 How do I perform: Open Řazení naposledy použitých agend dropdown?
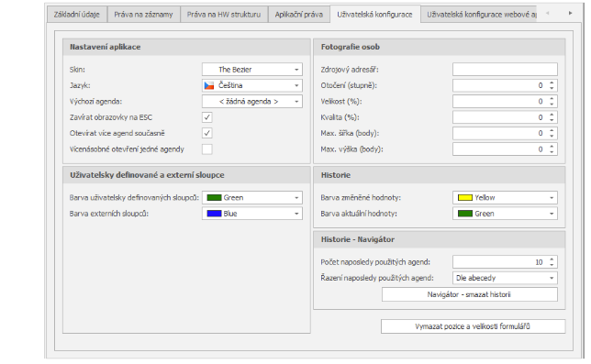505,278
